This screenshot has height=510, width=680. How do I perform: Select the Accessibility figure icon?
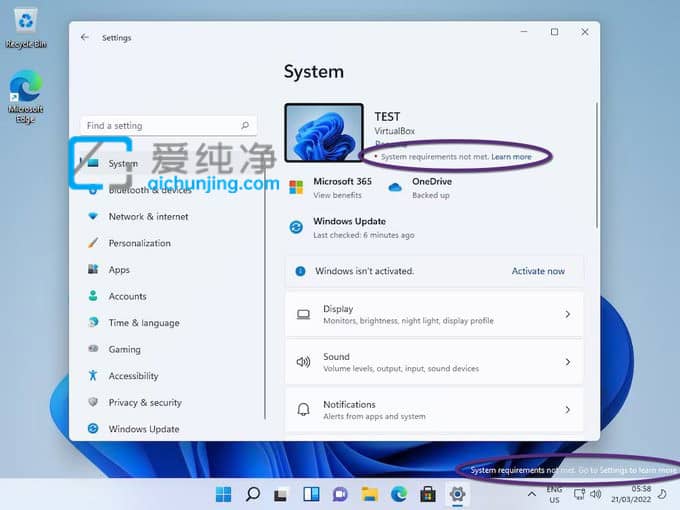93,375
